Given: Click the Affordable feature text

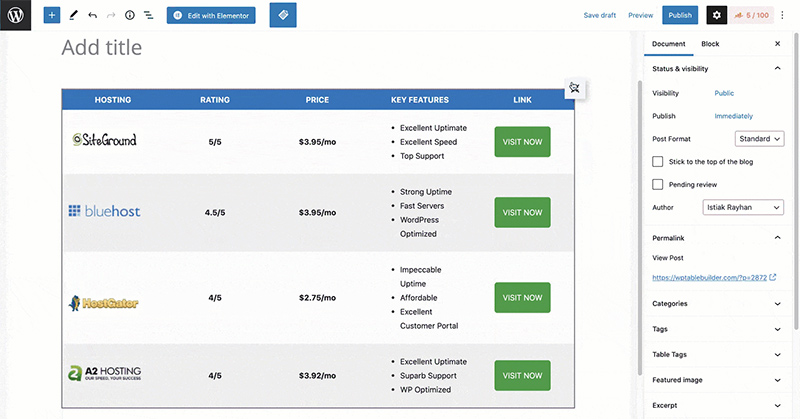Looking at the screenshot, I should pos(418,298).
